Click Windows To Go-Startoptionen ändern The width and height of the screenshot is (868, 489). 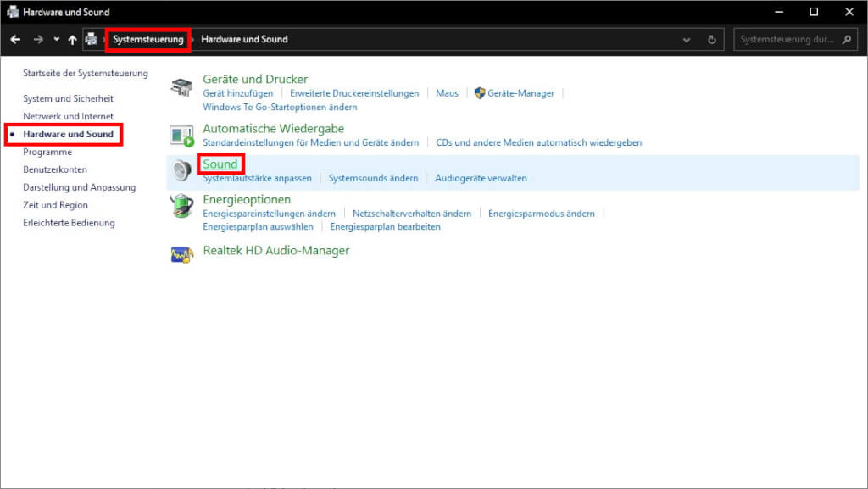(280, 107)
